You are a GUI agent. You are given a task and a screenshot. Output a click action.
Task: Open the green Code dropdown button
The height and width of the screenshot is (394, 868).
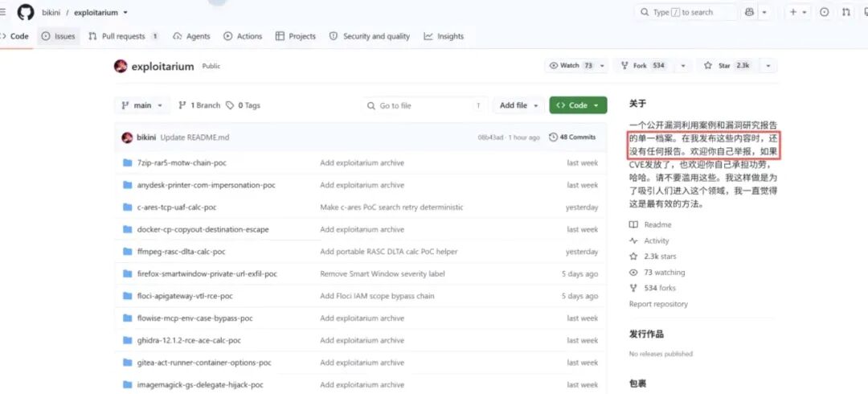[578, 105]
